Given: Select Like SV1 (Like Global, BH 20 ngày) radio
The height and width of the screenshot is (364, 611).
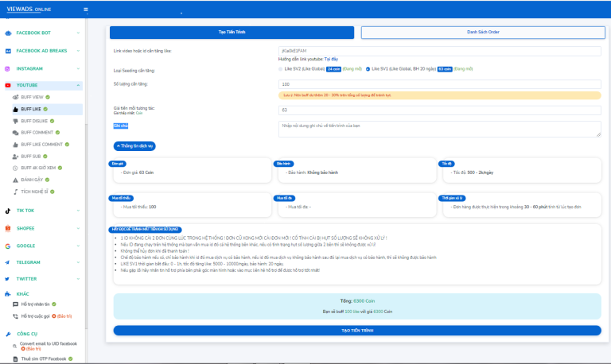Looking at the screenshot, I should [368, 69].
